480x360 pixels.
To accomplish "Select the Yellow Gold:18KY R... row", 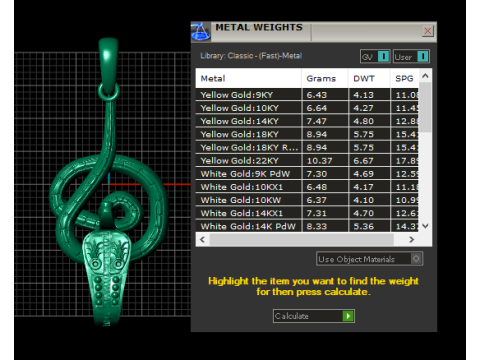I will [x=307, y=147].
